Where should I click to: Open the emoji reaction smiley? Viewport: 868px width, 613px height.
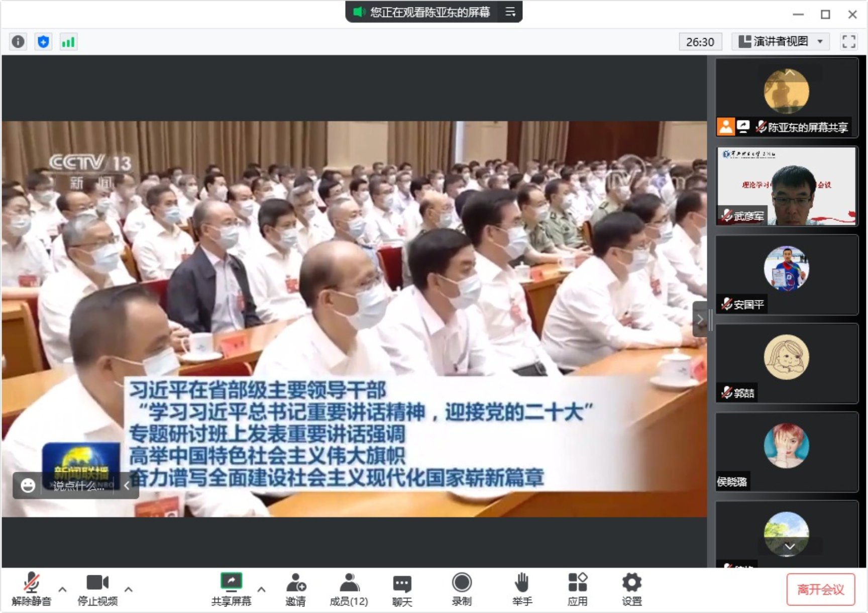pyautogui.click(x=28, y=485)
